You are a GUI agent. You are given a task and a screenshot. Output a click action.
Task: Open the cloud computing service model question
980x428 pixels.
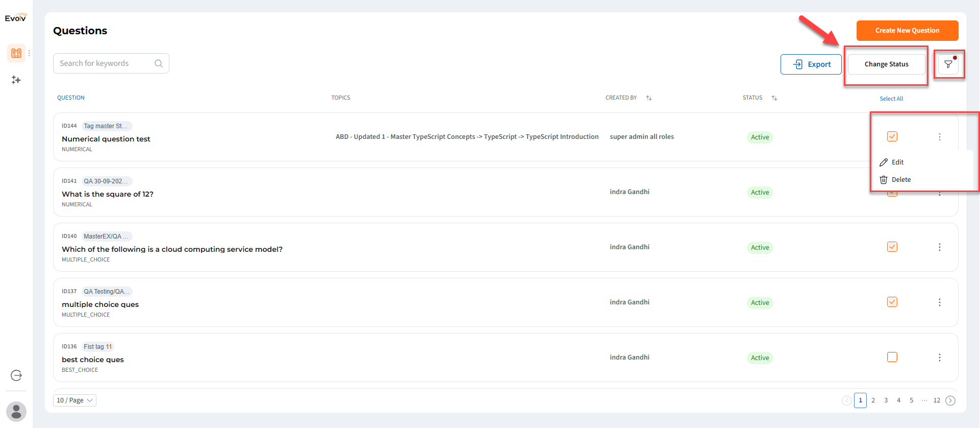point(172,249)
